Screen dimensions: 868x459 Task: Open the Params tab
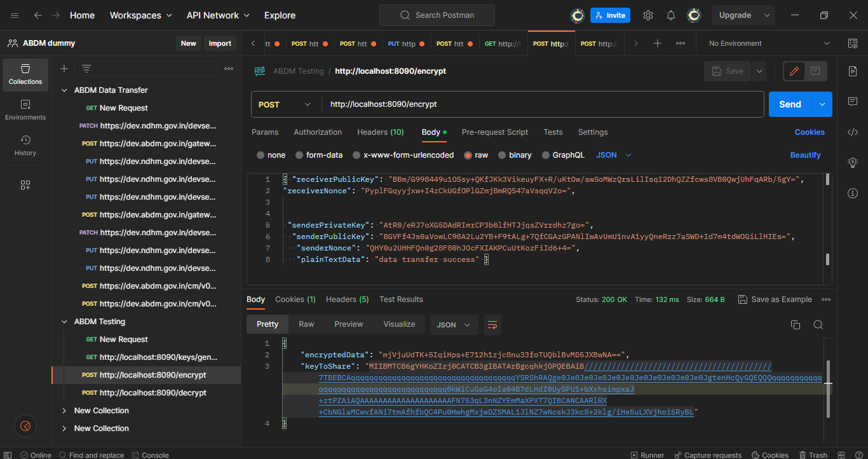265,132
